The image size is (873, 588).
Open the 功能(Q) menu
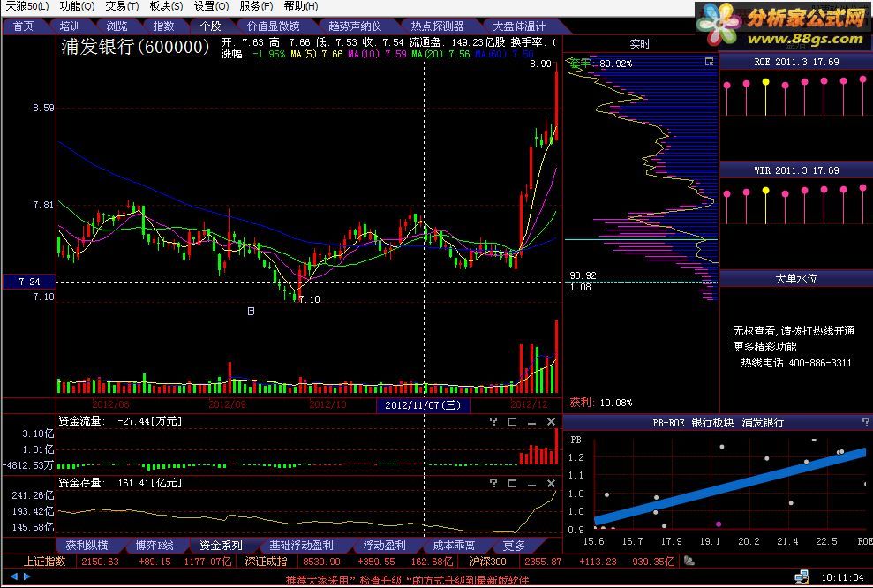[x=77, y=6]
